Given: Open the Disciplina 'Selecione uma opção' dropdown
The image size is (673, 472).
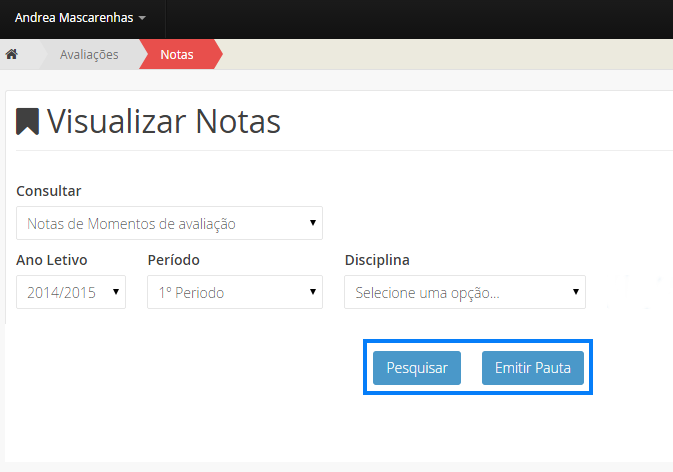Looking at the screenshot, I should (x=464, y=293).
